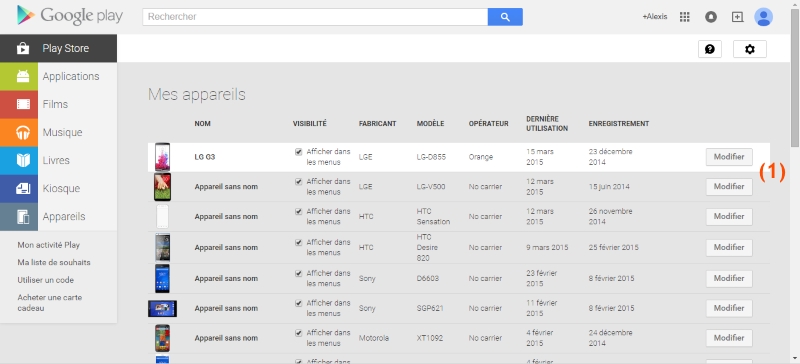Click the LG-V500 tablet thumbnail
Viewport: 800px width, 364px height.
[162, 187]
